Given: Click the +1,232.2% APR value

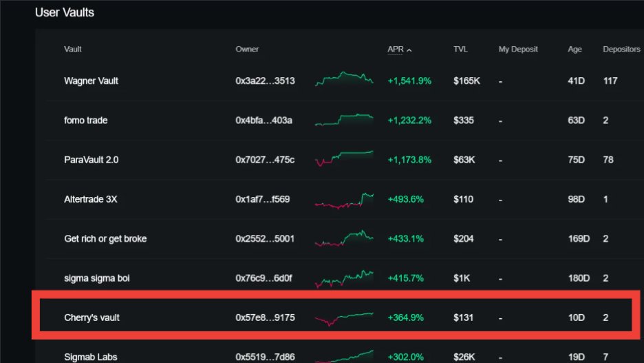Looking at the screenshot, I should point(409,121).
